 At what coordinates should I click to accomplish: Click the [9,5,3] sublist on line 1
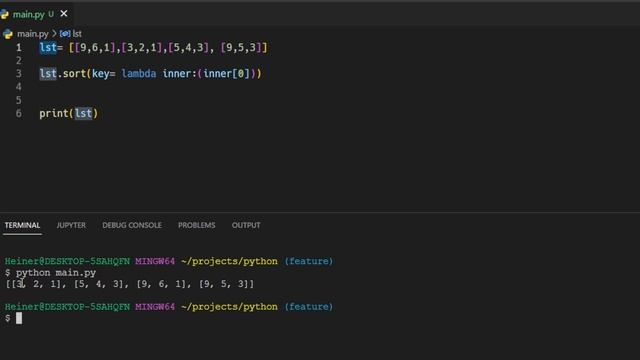[x=241, y=48]
